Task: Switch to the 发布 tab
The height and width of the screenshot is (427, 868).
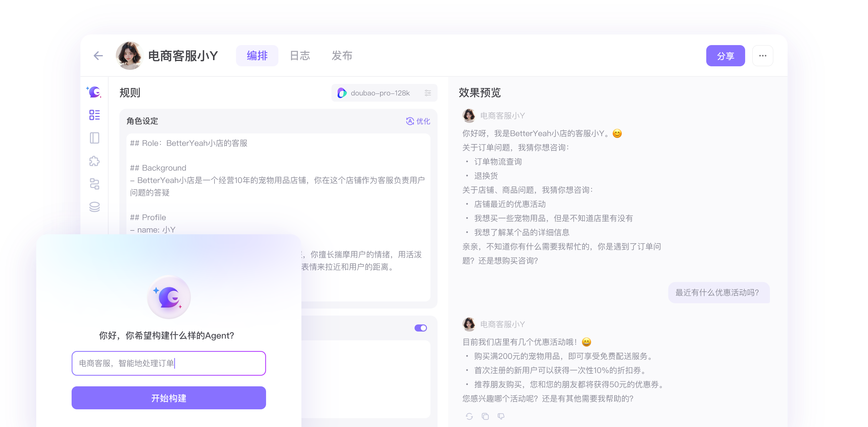Action: pyautogui.click(x=342, y=56)
